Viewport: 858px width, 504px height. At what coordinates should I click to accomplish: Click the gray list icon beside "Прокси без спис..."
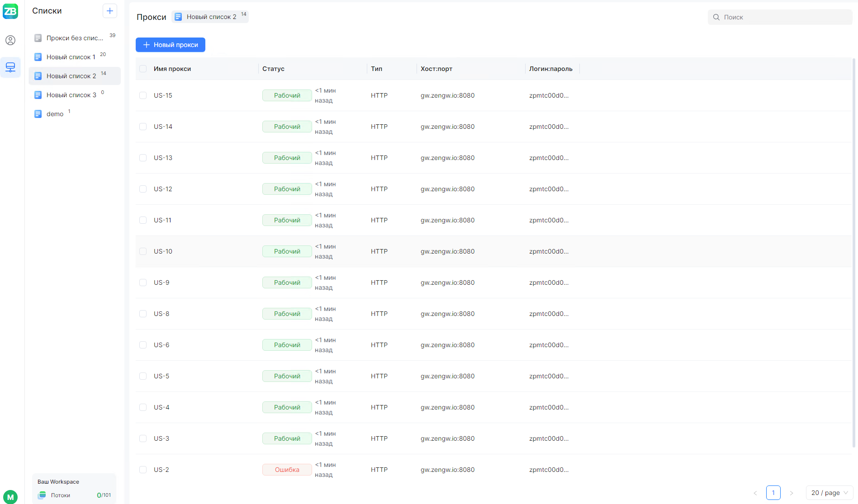pyautogui.click(x=38, y=38)
